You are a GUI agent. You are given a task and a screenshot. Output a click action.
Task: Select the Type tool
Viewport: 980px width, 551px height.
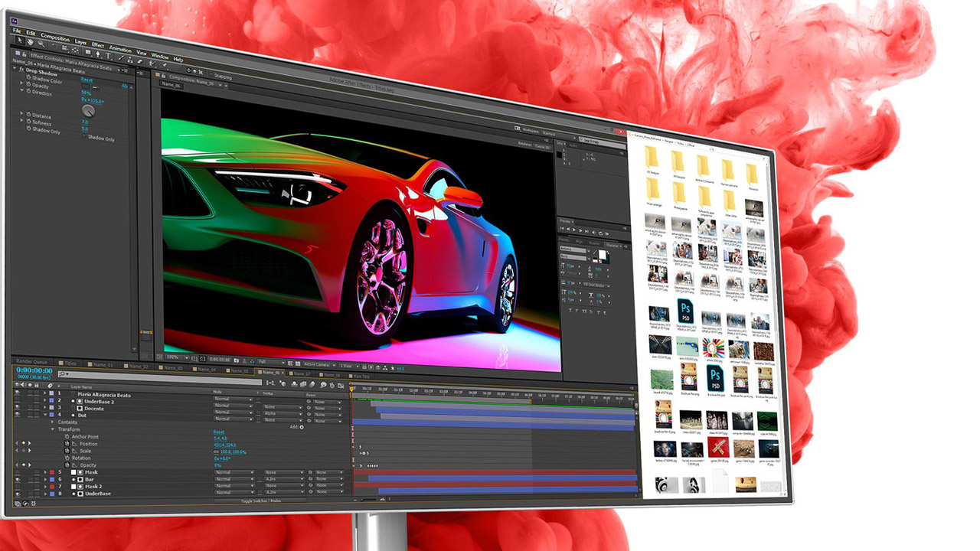(108, 55)
